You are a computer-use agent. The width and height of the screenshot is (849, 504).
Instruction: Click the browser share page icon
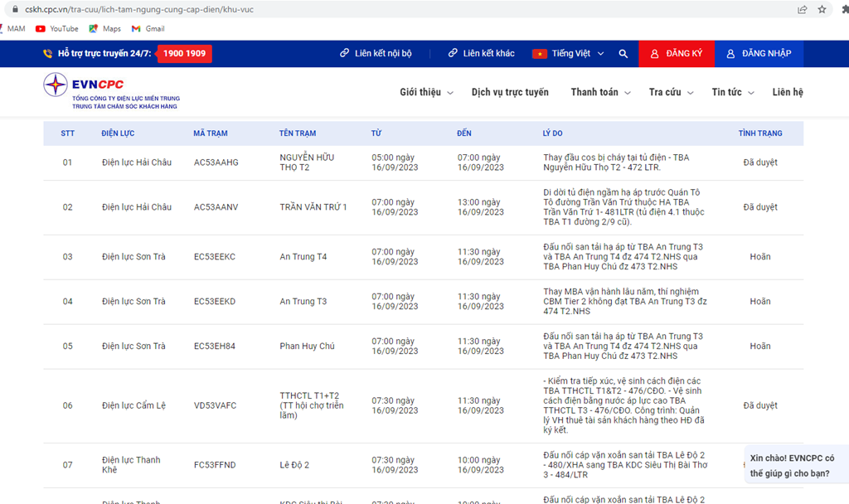[802, 9]
